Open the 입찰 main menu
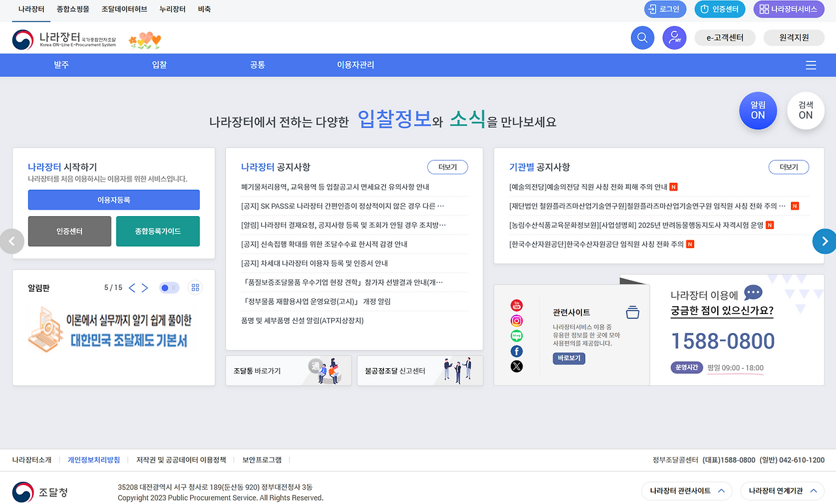This screenshot has height=504, width=836. 159,65
